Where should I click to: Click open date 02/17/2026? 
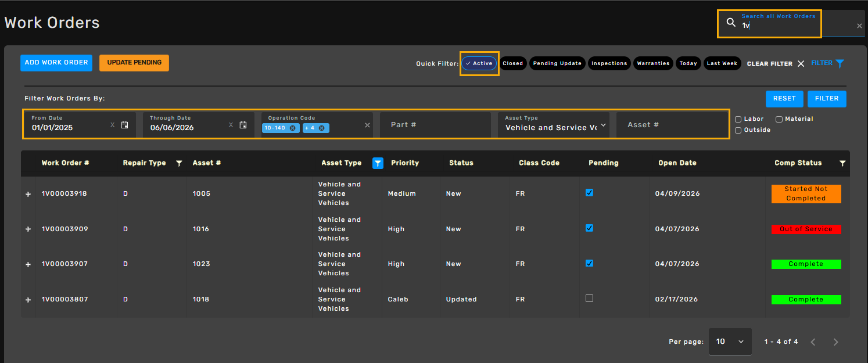click(677, 299)
